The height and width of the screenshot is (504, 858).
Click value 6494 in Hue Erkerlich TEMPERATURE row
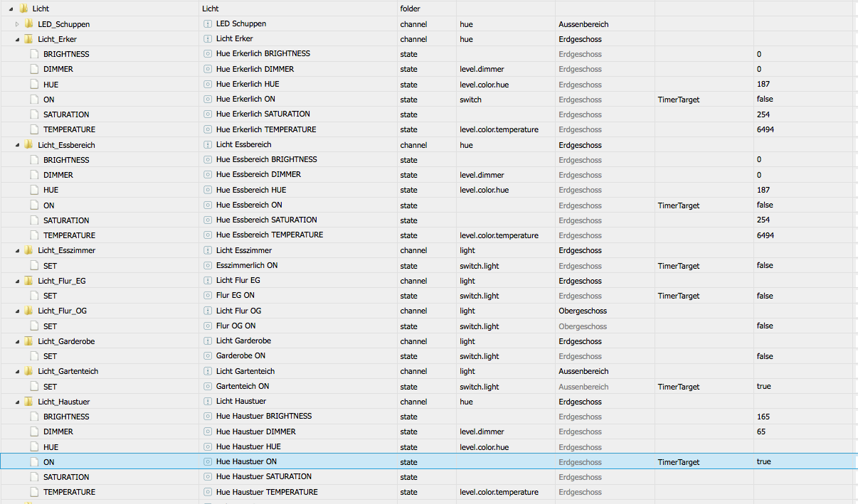pos(766,129)
